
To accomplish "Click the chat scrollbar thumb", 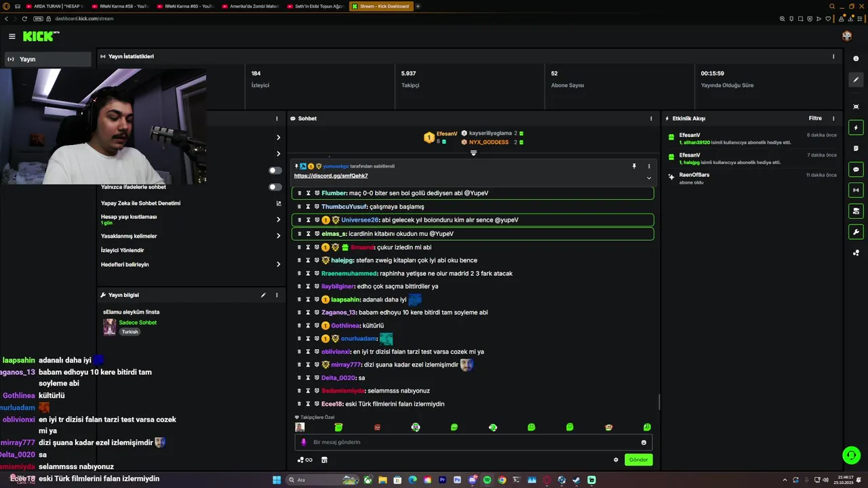I will click(658, 403).
